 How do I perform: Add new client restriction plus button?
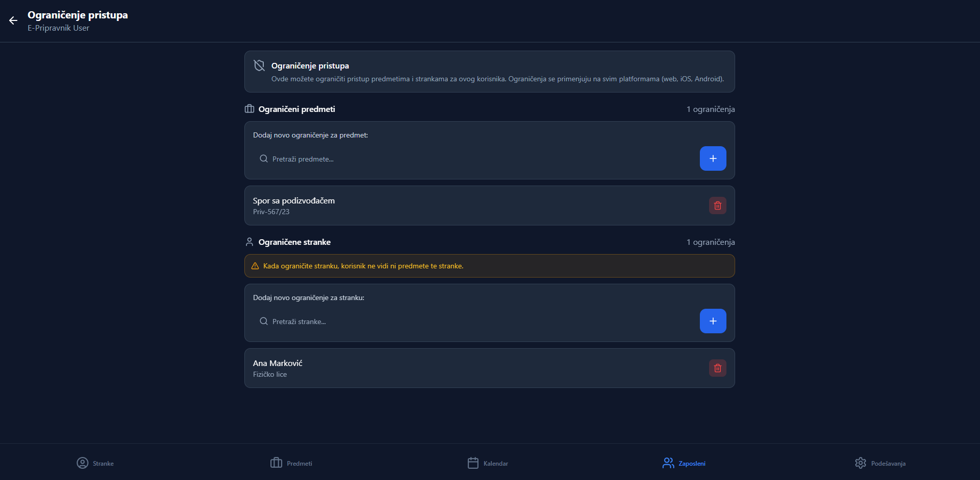point(713,321)
